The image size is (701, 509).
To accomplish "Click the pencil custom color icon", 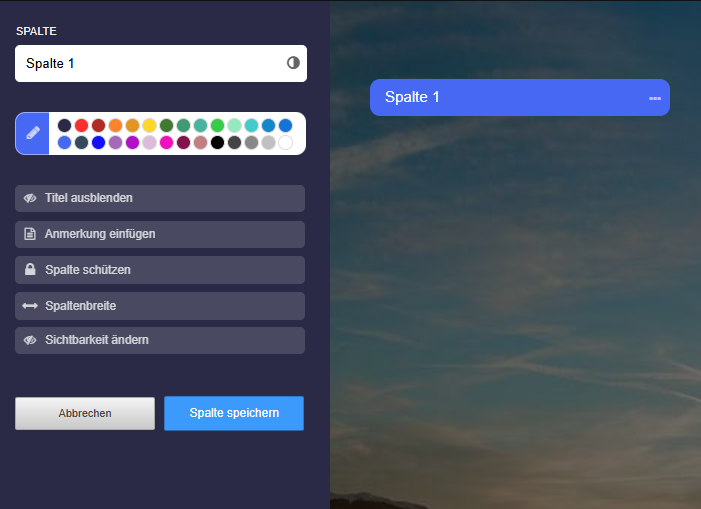I will (x=32, y=133).
